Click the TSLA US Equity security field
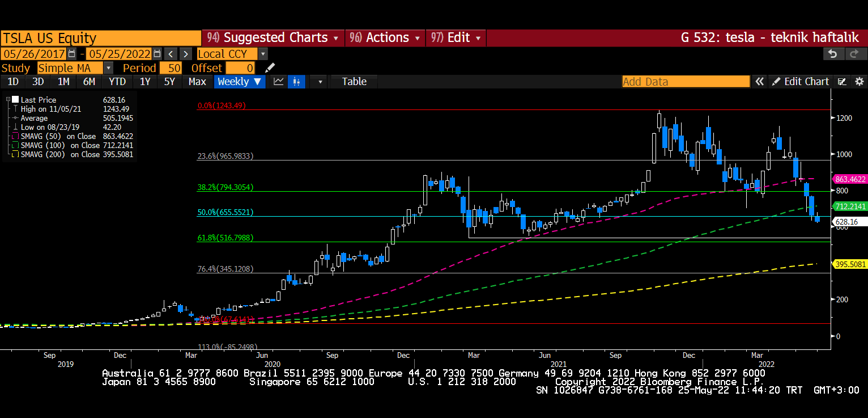Viewport: 868px width, 418px height. [x=101, y=38]
